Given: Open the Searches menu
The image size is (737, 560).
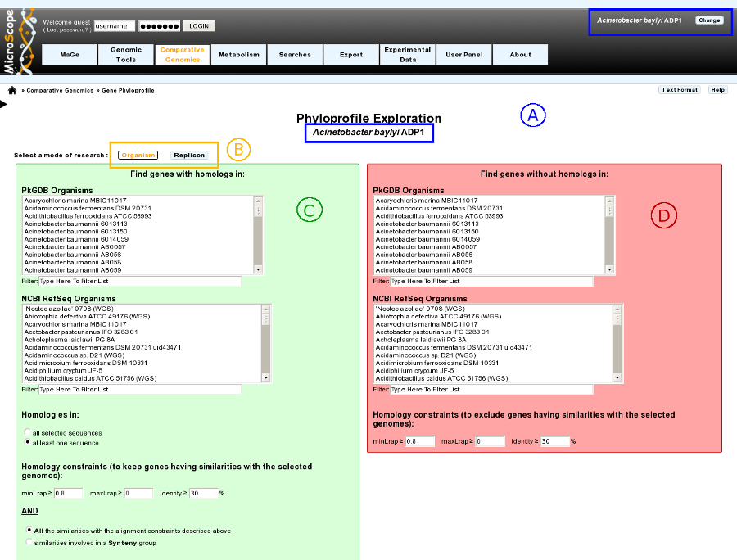Looking at the screenshot, I should tap(295, 55).
